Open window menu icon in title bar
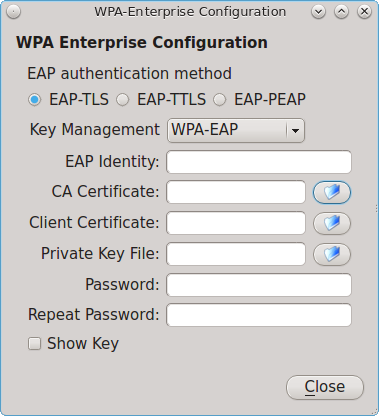The height and width of the screenshot is (416, 379). pos(13,12)
